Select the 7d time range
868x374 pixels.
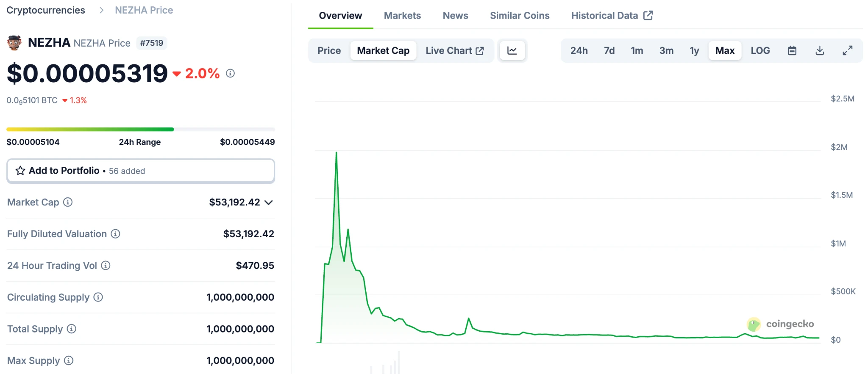coord(609,51)
